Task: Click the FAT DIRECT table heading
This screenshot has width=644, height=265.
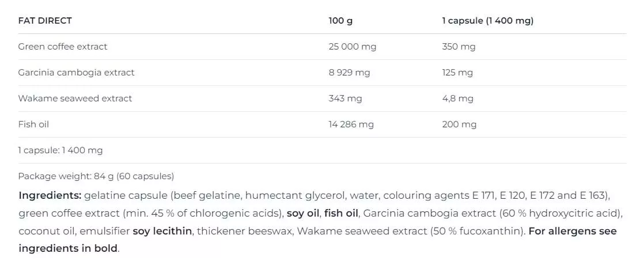Action: (x=45, y=21)
